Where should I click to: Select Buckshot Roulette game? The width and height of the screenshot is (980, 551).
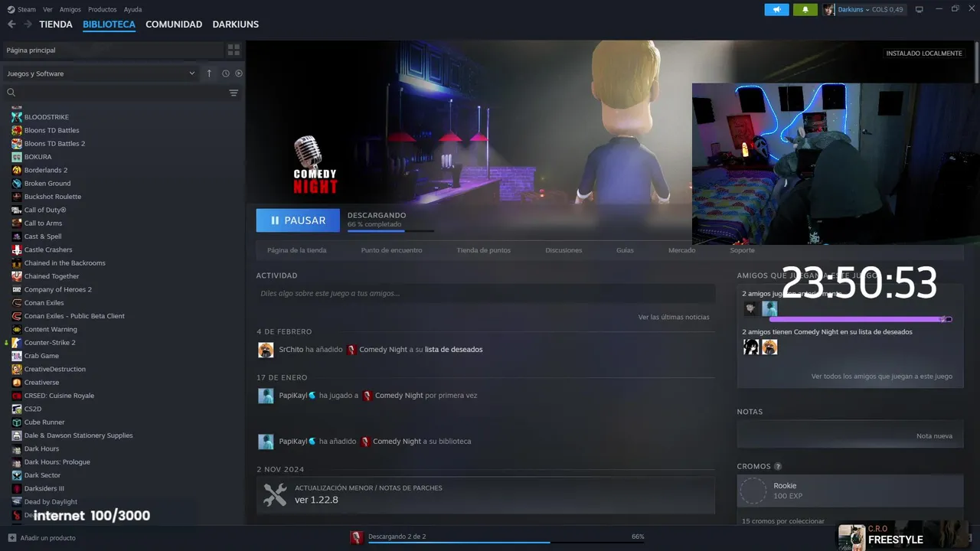53,197
